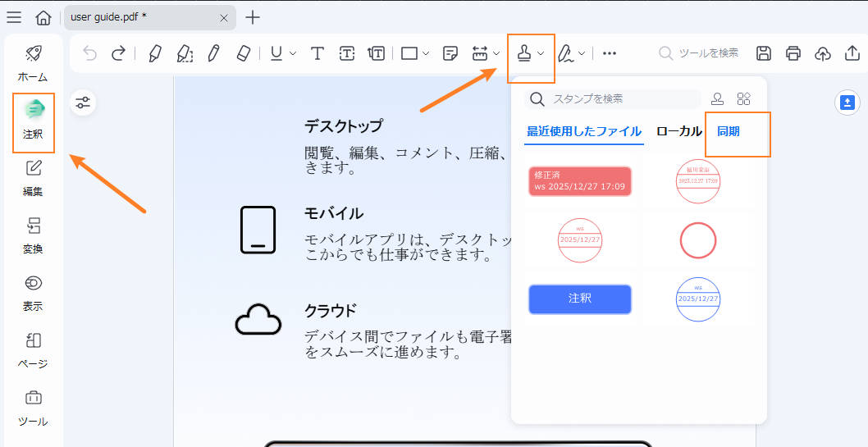Click the cloud icon in document
Viewport: 868px width, 447px height.
pyautogui.click(x=258, y=320)
